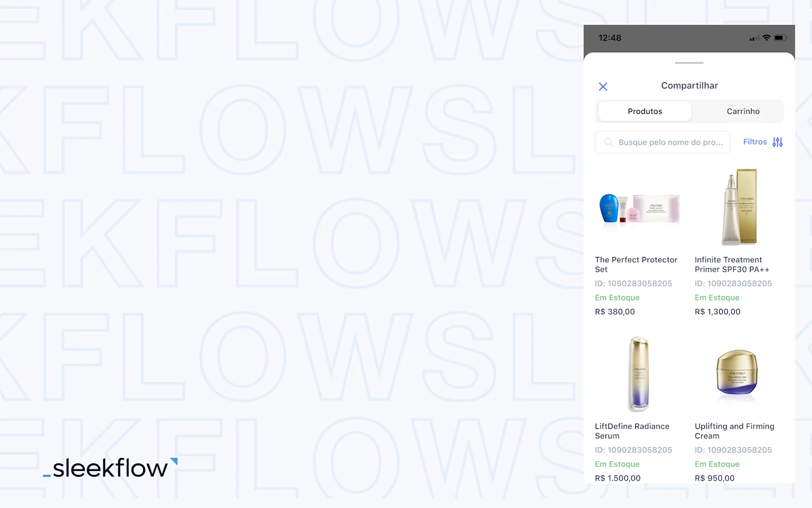The width and height of the screenshot is (812, 508).
Task: Select The Perfect Protector Set image
Action: 639,208
